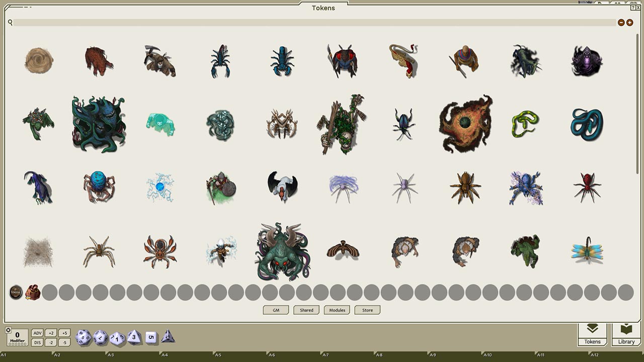Open the gear options beside the Modifier box
Viewport: 644px width, 362px height.
(x=8, y=330)
